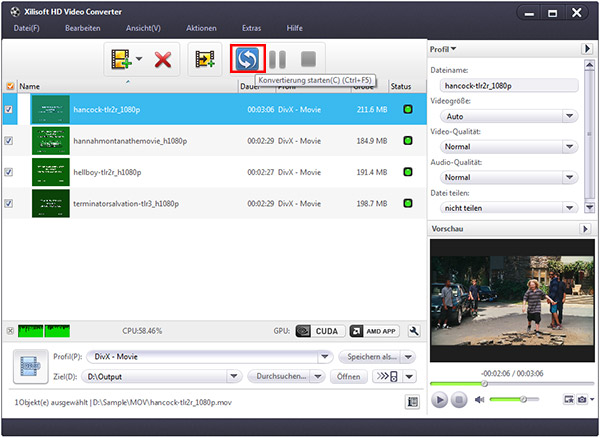Open the arrow next to Durchsuchen
The height and width of the screenshot is (437, 600).
click(x=318, y=377)
